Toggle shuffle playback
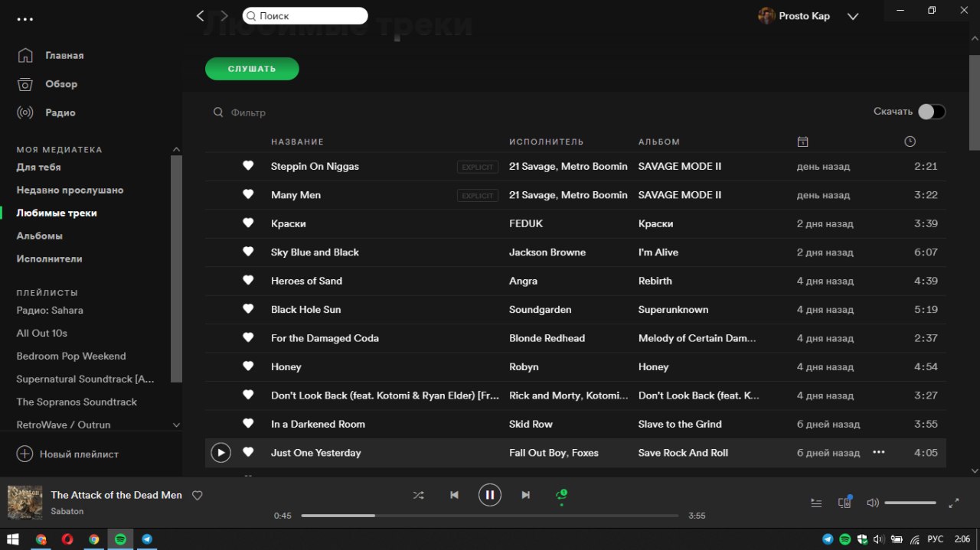This screenshot has height=550, width=980. coord(418,495)
